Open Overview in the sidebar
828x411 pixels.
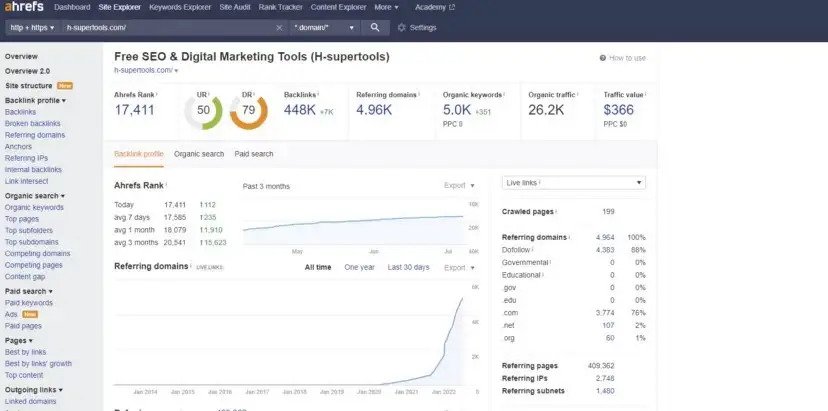click(x=21, y=57)
